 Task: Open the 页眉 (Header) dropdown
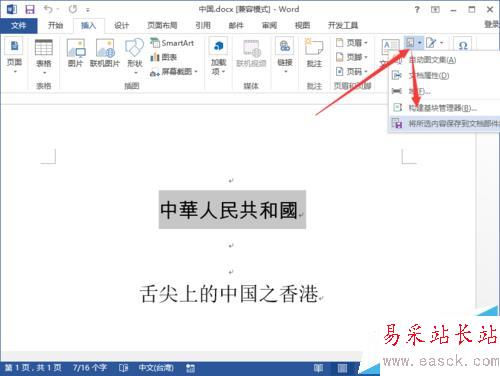click(x=352, y=43)
